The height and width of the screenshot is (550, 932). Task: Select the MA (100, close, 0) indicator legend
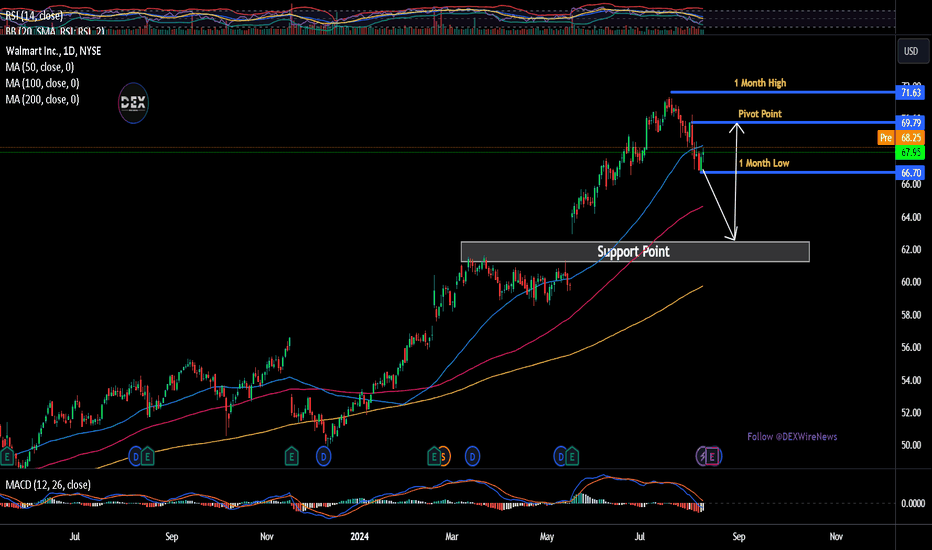(x=42, y=83)
